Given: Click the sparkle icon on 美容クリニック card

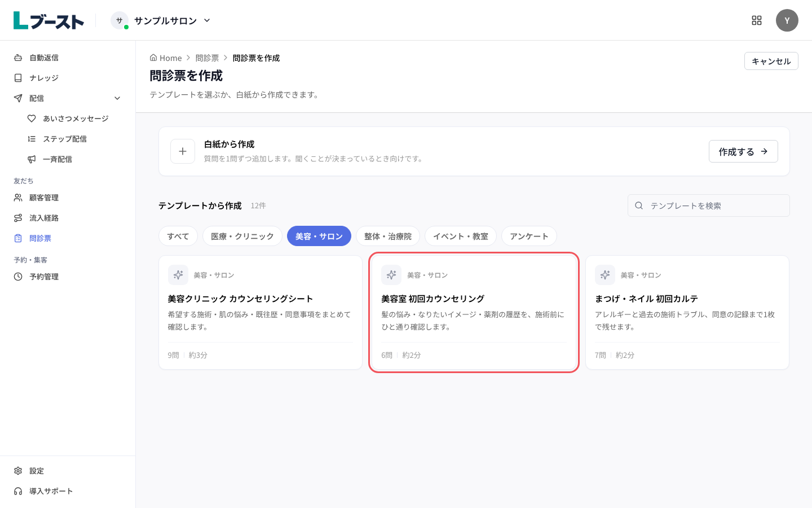Looking at the screenshot, I should (x=178, y=275).
